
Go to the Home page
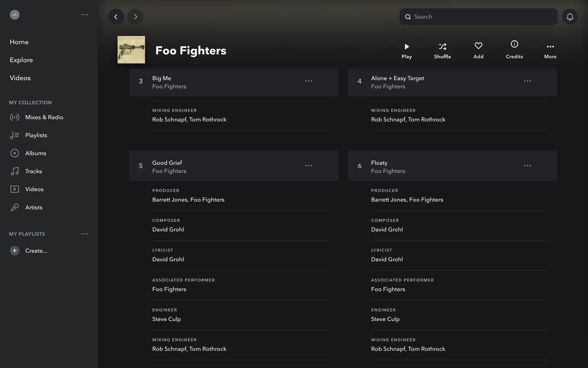coord(19,42)
